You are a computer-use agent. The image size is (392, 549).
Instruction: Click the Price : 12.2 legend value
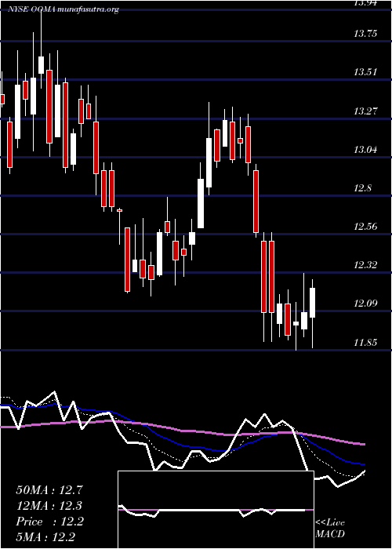[49, 522]
